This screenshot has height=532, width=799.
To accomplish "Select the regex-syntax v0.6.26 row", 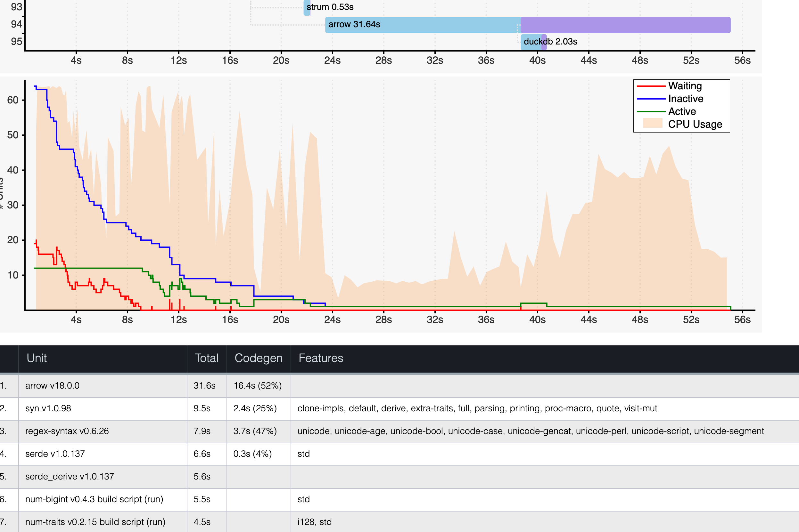I will (x=67, y=431).
